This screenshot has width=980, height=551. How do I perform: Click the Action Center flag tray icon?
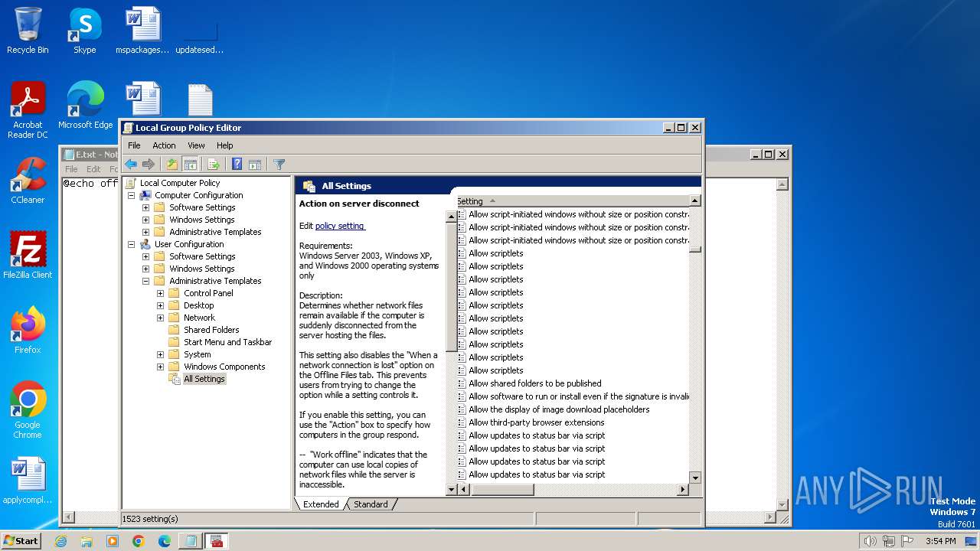pos(906,541)
